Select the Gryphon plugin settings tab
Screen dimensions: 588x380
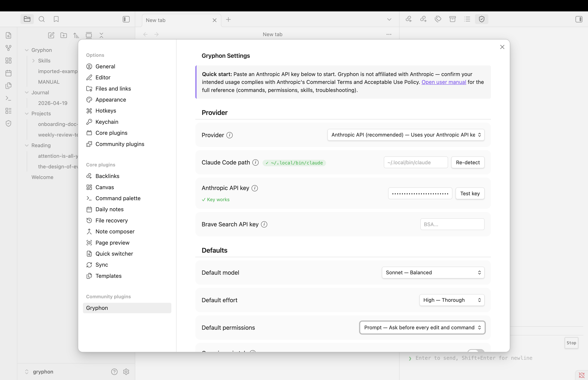tap(127, 308)
